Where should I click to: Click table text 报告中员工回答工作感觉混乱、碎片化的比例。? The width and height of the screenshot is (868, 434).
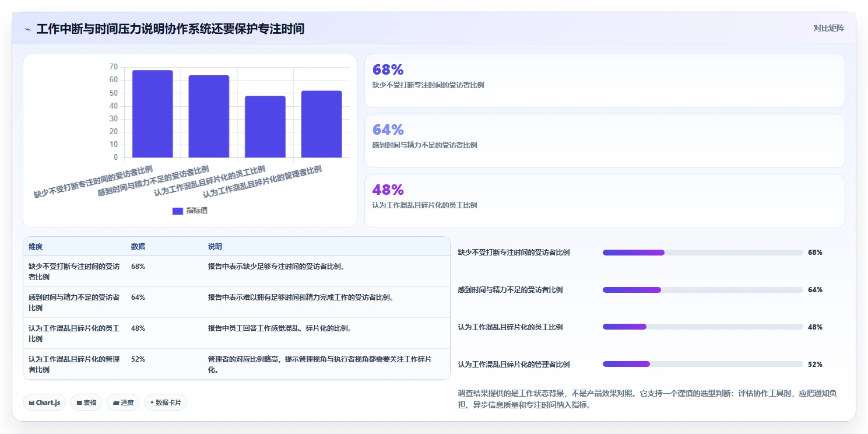pos(280,328)
